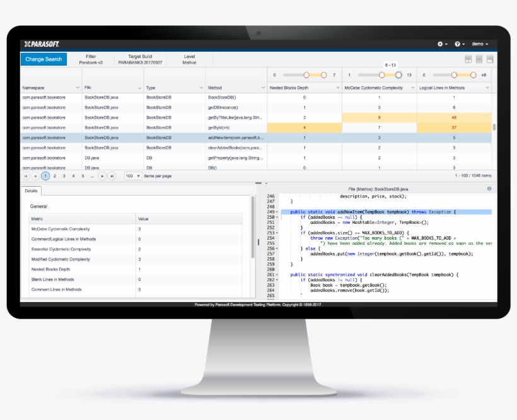Select the split top-bottom layout icon
Viewport: 517px width, 420px height.
point(468,59)
